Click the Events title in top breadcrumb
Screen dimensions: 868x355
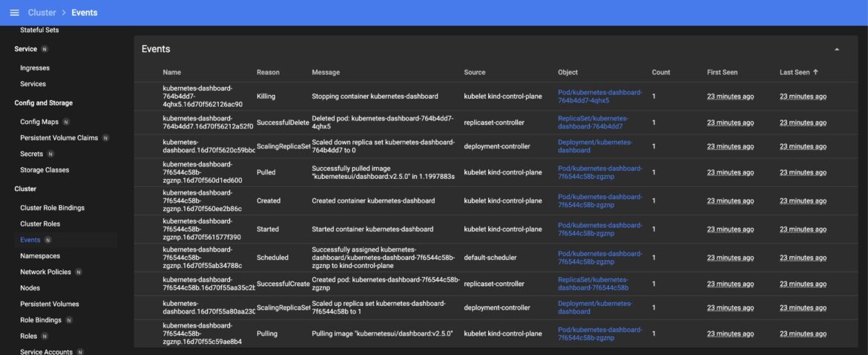(84, 12)
